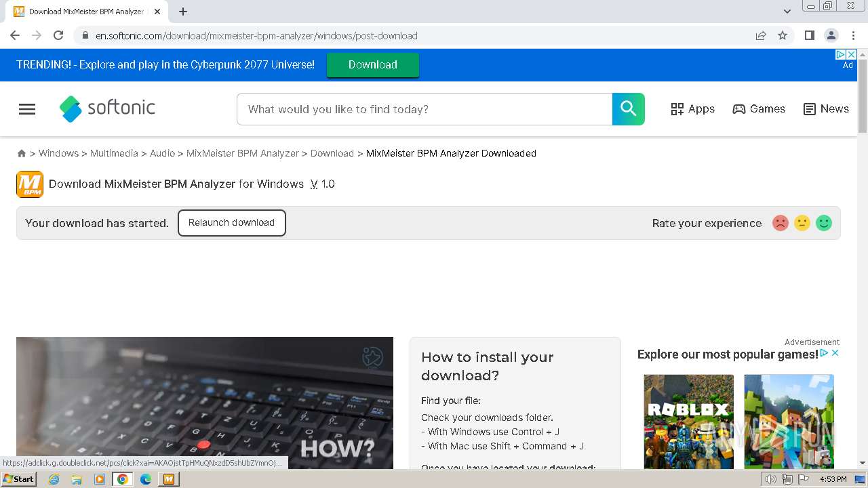This screenshot has height=488, width=868.
Task: Open the Chrome profile avatar
Action: pos(831,35)
